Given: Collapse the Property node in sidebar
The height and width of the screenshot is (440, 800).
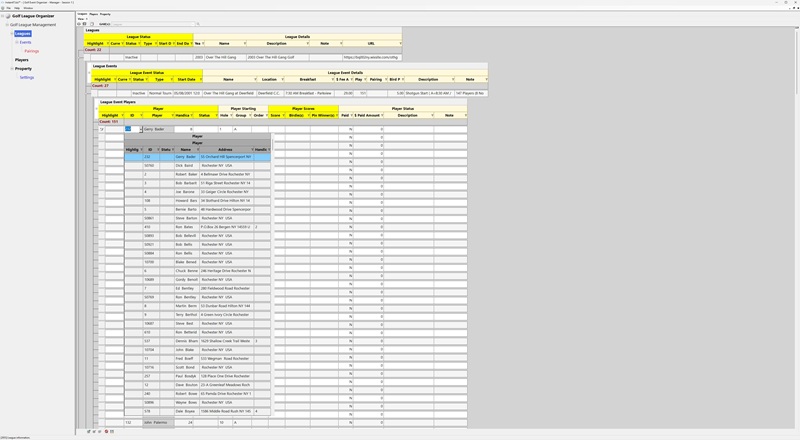Looking at the screenshot, I should coord(10,68).
